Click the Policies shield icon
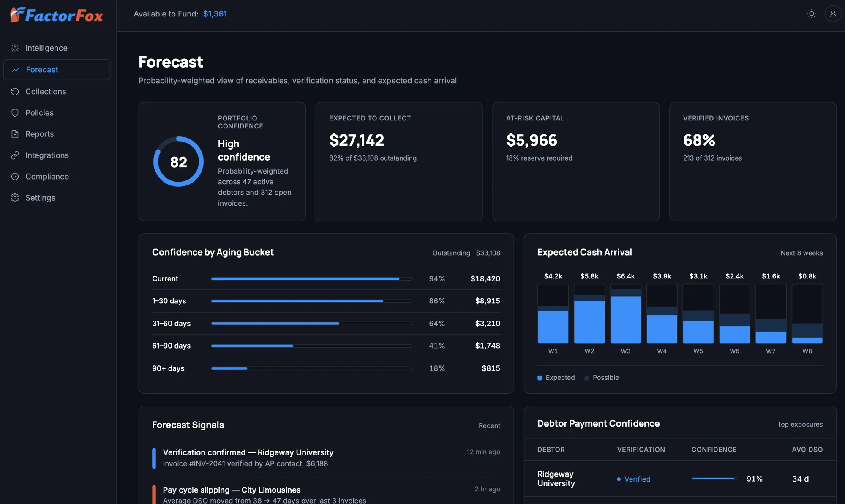This screenshot has width=845, height=504. pyautogui.click(x=15, y=113)
